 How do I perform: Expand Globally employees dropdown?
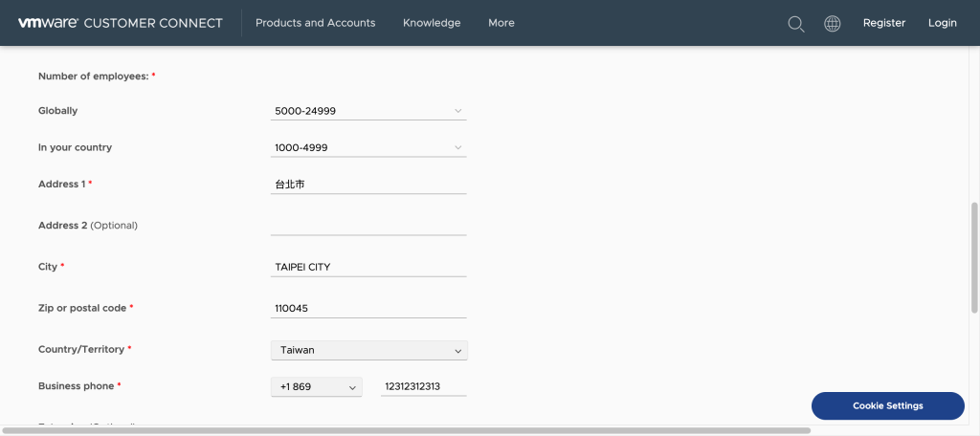(x=368, y=111)
